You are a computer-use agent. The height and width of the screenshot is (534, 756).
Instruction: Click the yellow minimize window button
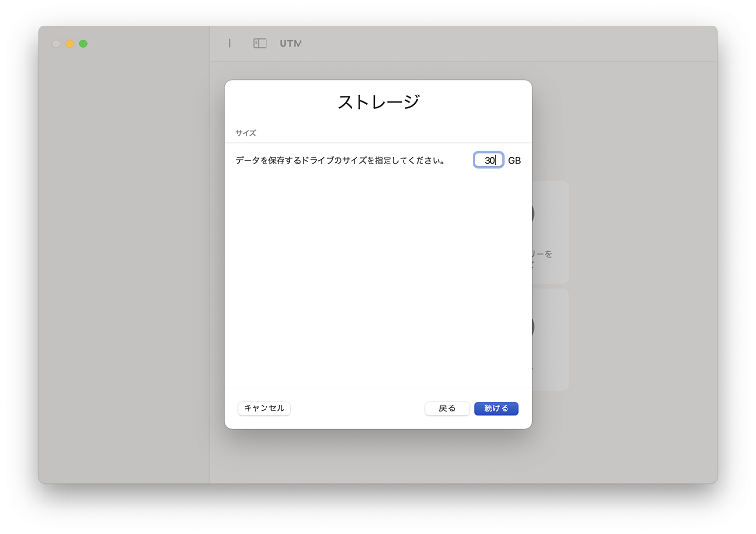click(69, 43)
